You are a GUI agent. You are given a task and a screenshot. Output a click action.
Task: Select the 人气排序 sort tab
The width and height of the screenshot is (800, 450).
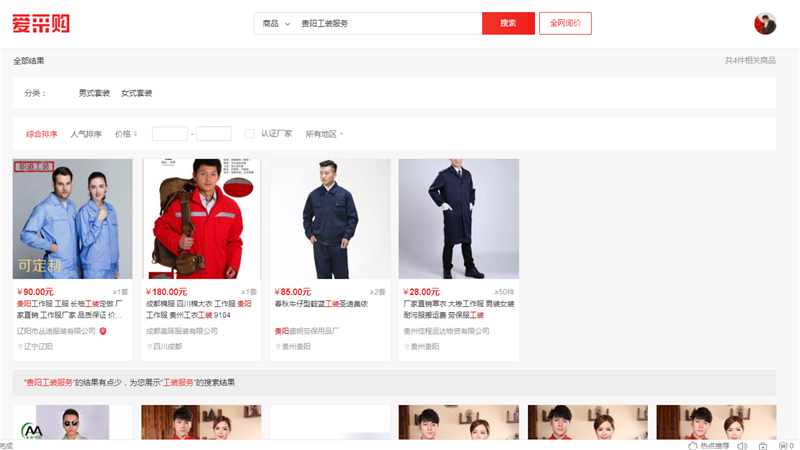85,133
